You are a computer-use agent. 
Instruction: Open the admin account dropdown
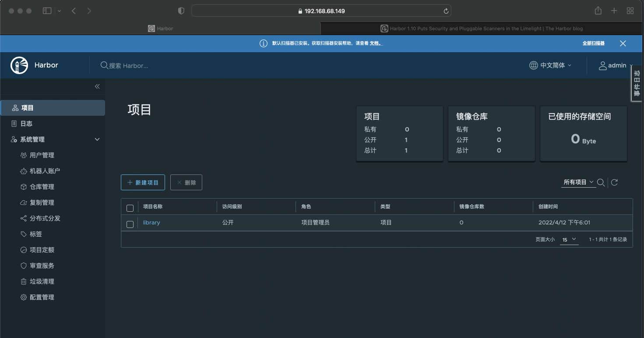click(x=616, y=65)
